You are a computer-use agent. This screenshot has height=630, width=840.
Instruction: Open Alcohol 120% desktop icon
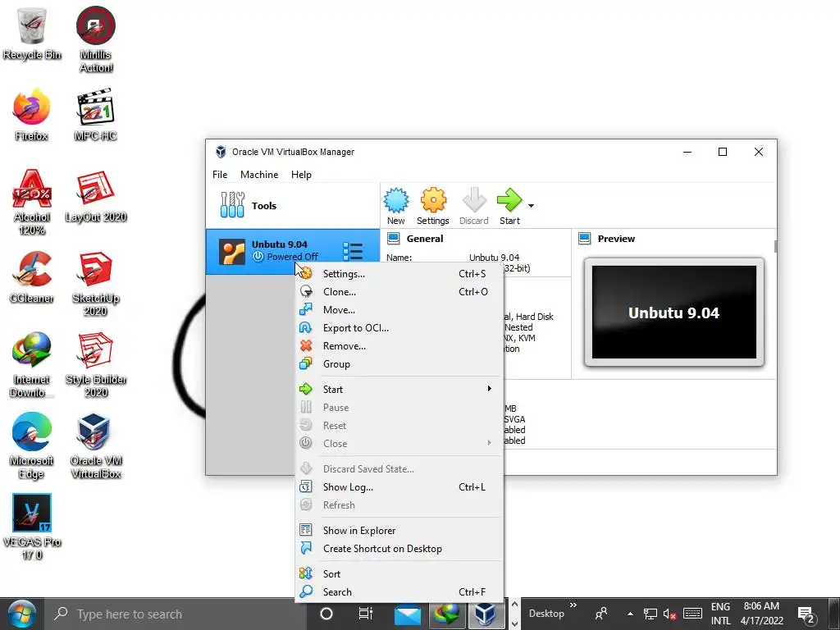(32, 202)
